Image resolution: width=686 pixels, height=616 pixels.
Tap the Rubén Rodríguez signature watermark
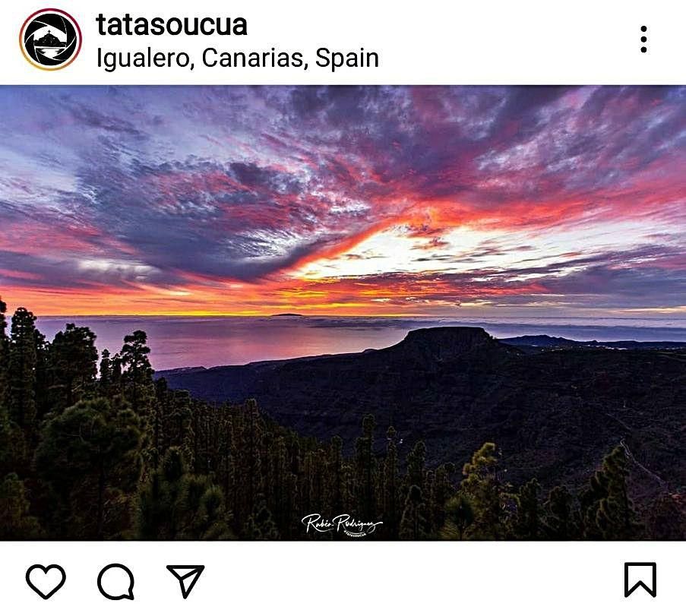pyautogui.click(x=342, y=525)
